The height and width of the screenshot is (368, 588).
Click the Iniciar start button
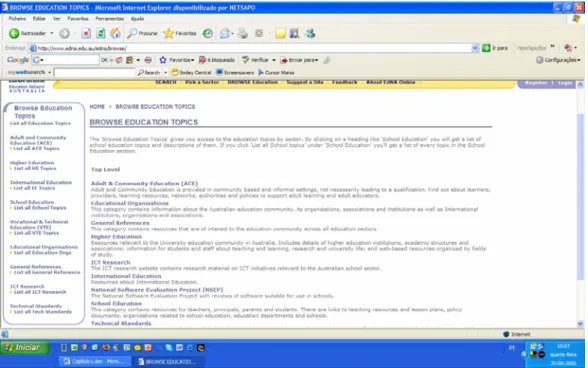point(25,348)
